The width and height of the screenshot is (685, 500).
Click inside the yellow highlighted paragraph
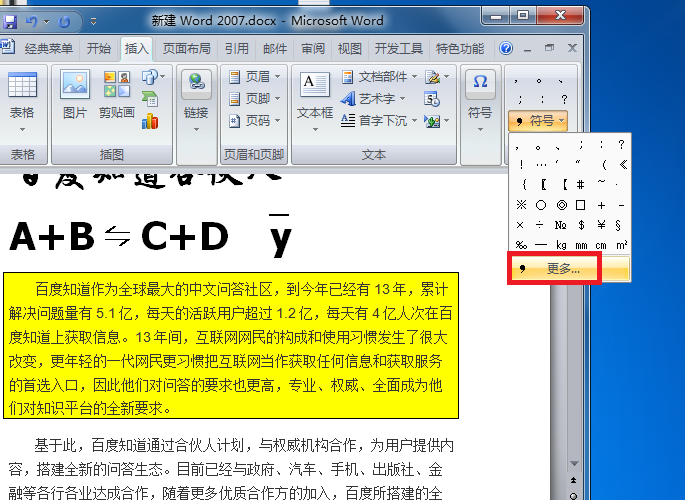[231, 345]
